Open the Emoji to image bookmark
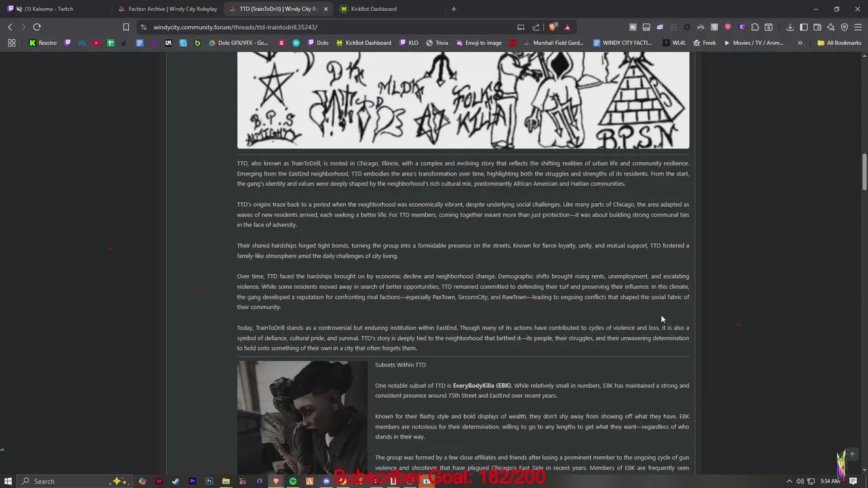 click(478, 43)
